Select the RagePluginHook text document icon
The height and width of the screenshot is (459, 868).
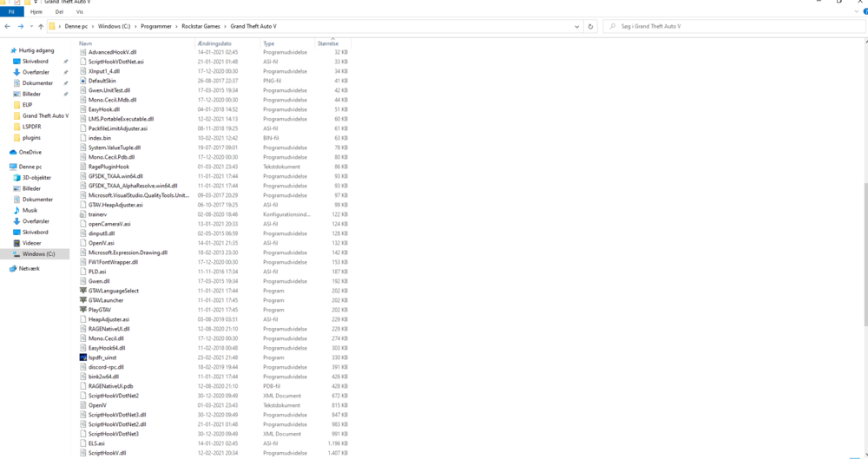point(83,167)
